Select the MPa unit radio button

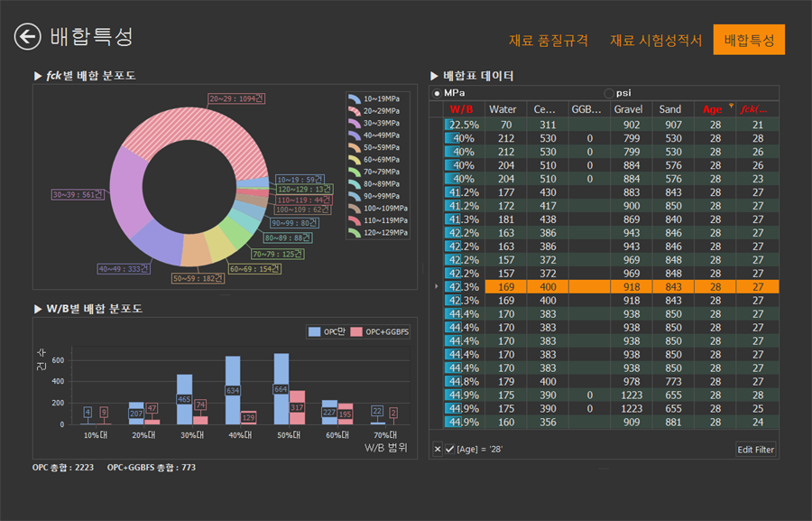(437, 93)
